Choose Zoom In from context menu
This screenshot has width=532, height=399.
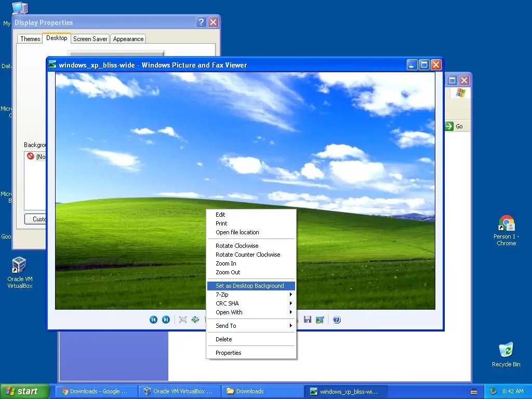(251, 263)
